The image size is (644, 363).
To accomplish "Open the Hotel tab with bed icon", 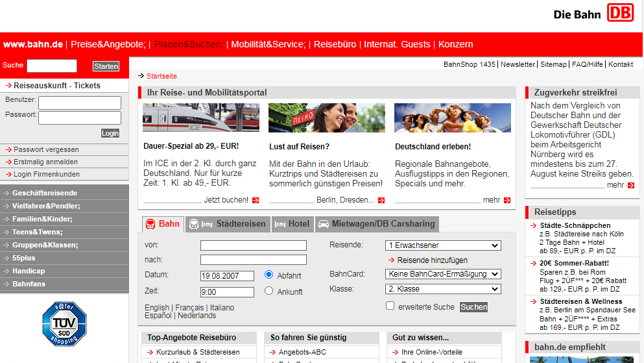I will click(x=292, y=224).
